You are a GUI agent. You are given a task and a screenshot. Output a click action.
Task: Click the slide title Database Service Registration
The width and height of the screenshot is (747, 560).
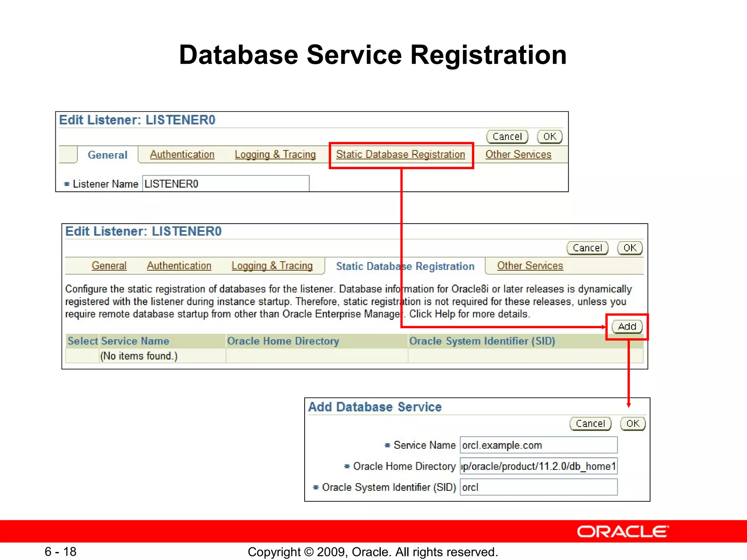[373, 55]
